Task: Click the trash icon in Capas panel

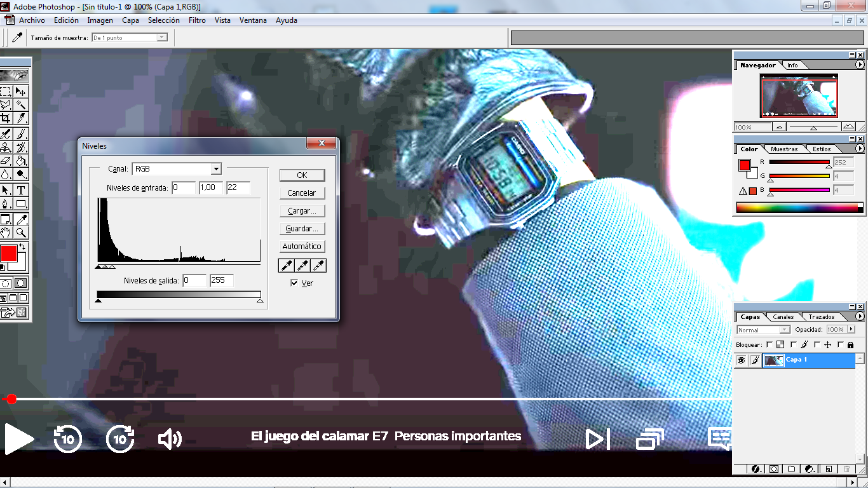Action: 846,469
